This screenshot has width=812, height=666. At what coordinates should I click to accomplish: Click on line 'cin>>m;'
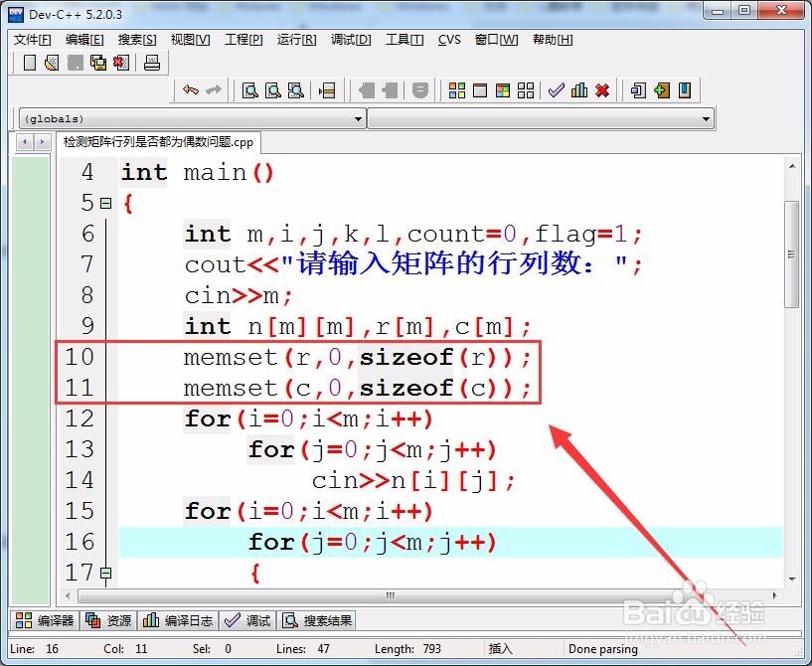click(x=239, y=295)
